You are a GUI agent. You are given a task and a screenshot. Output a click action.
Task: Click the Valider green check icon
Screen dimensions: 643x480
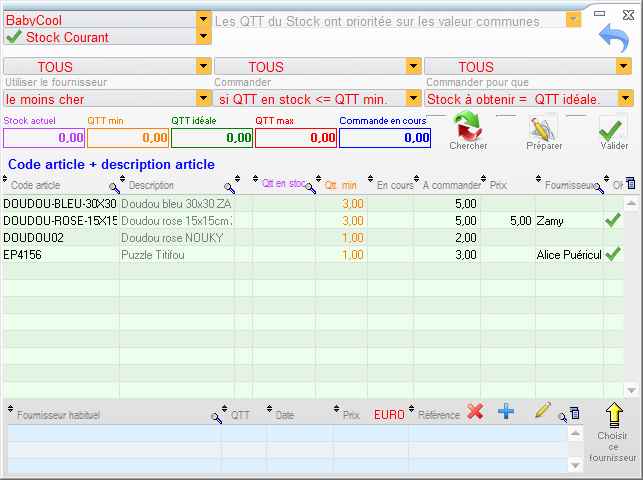[613, 128]
